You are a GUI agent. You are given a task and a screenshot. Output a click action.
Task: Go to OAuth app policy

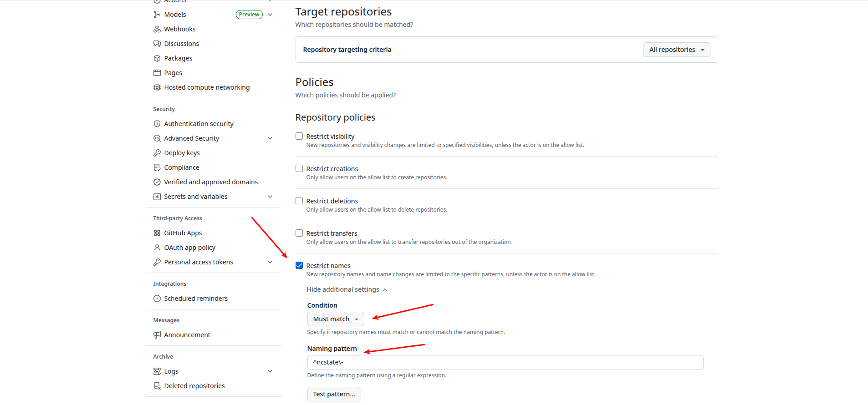point(189,248)
